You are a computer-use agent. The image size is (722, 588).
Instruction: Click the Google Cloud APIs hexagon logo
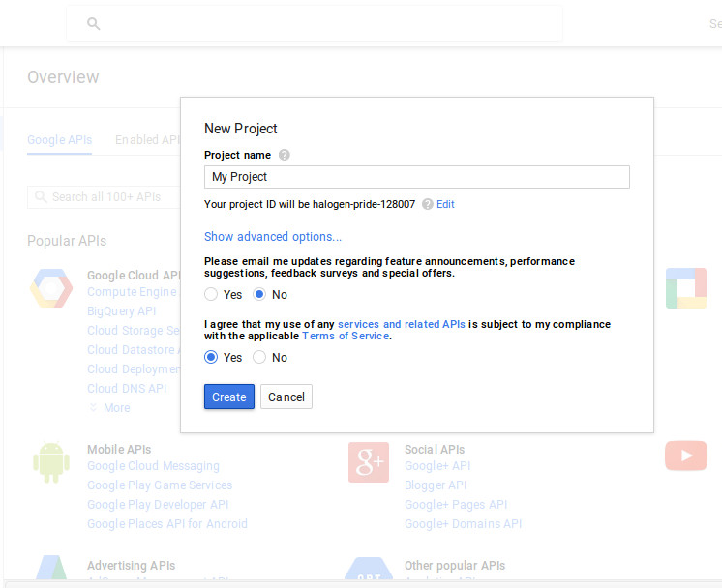pos(51,288)
